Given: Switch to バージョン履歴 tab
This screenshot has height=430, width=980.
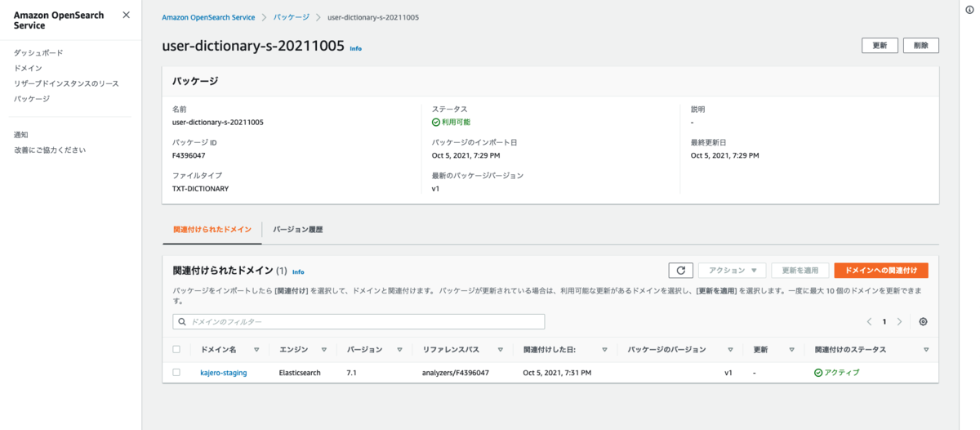Looking at the screenshot, I should 298,230.
